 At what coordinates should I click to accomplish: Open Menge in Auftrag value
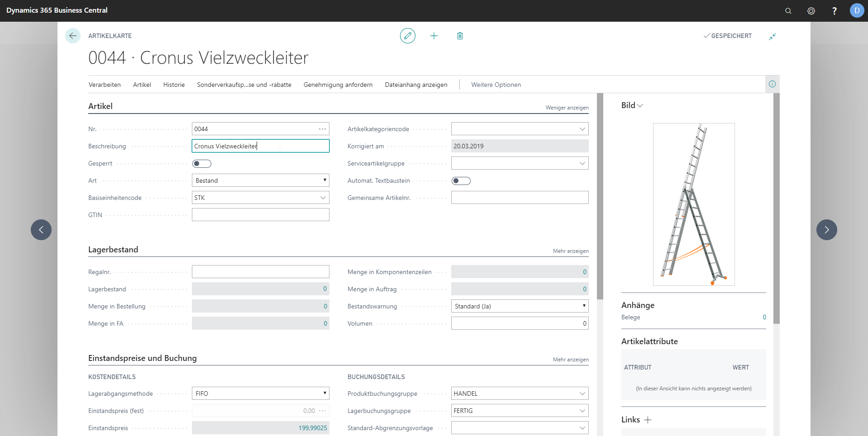click(585, 289)
